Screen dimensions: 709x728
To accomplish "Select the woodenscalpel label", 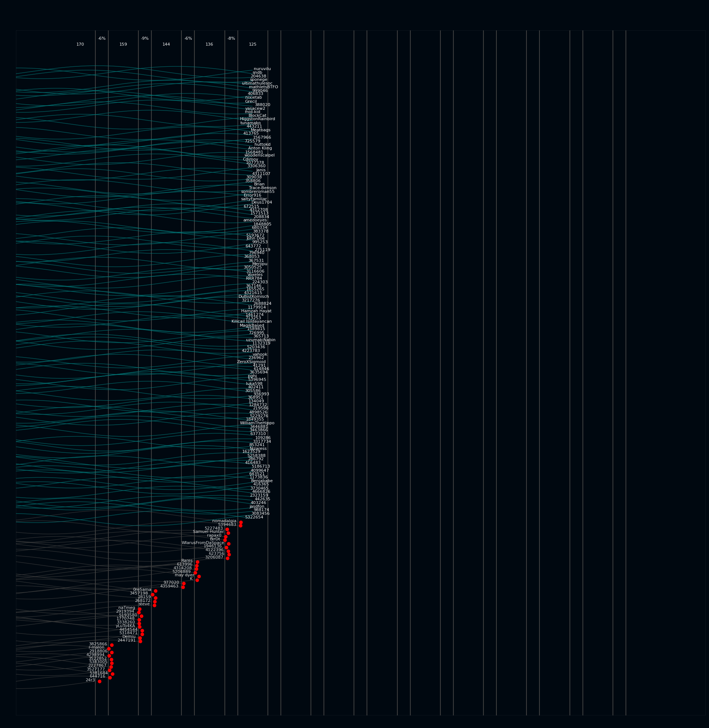I will point(259,155).
